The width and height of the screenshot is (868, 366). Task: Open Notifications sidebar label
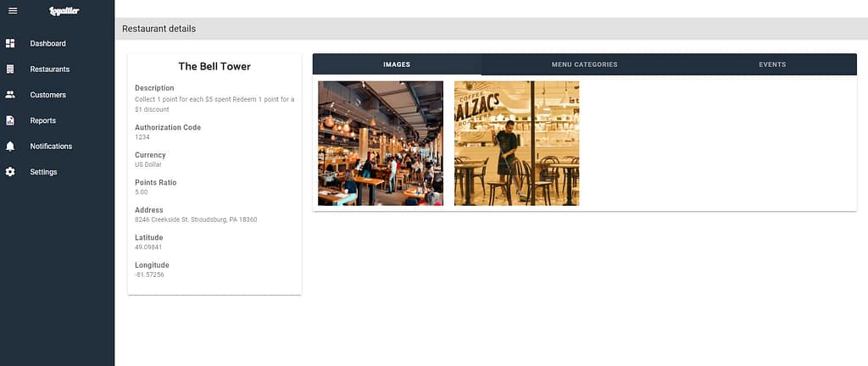tap(51, 147)
